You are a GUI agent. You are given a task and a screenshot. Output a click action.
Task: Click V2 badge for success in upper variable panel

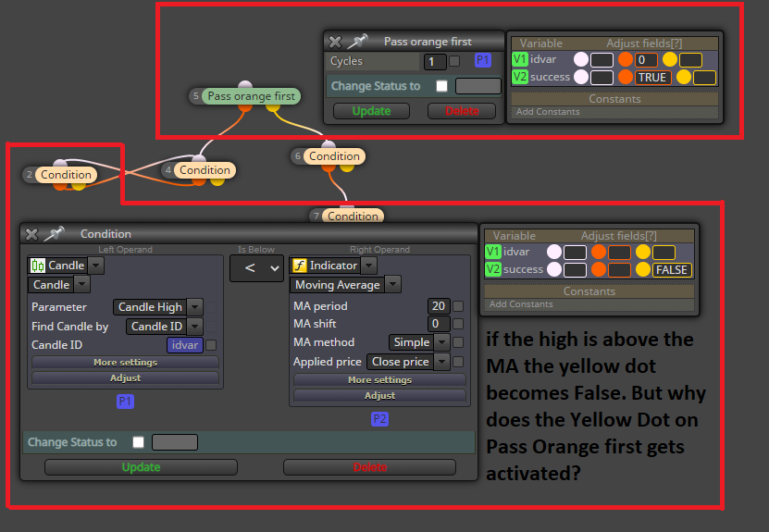tap(519, 77)
